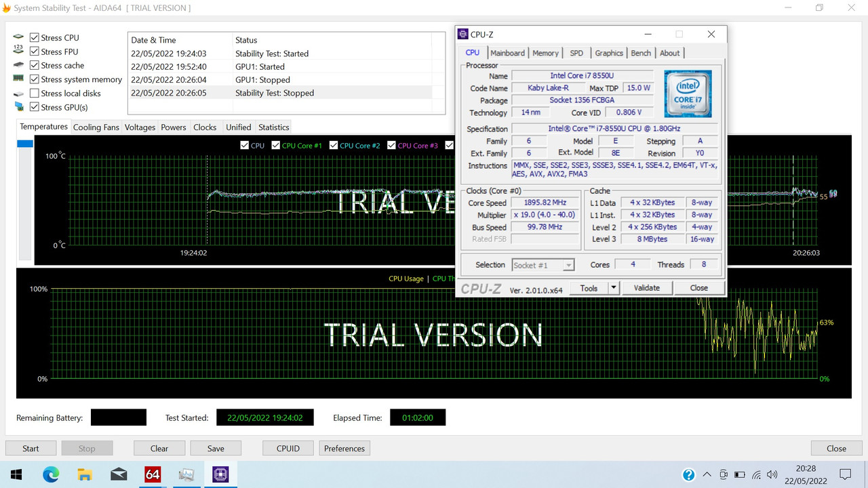Click the CPU-Z Close button
The height and width of the screenshot is (488, 868).
[698, 287]
